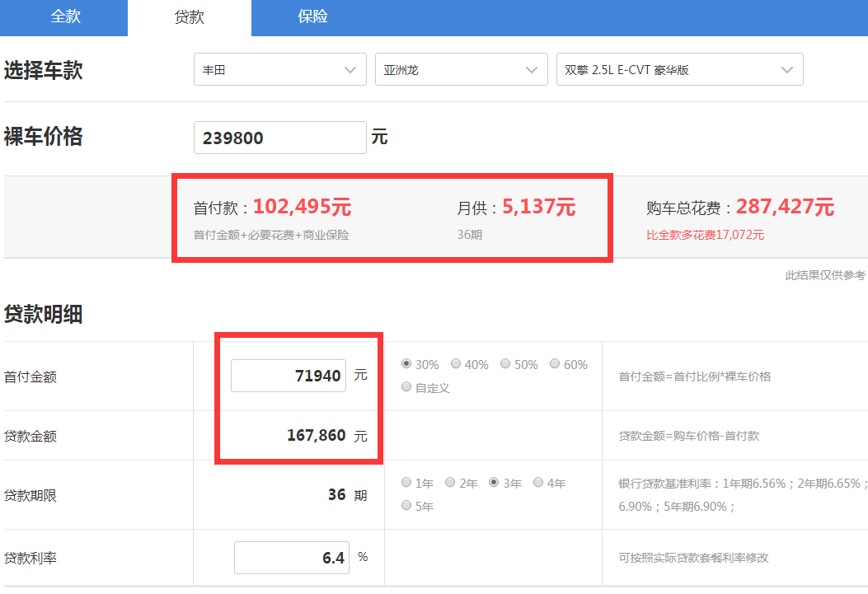The height and width of the screenshot is (594, 868).
Task: Select the 1年 loan term radio
Action: click(x=406, y=482)
